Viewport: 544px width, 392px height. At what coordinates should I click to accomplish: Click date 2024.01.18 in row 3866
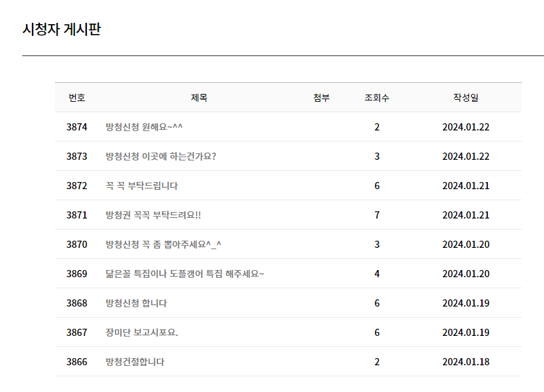pos(466,362)
